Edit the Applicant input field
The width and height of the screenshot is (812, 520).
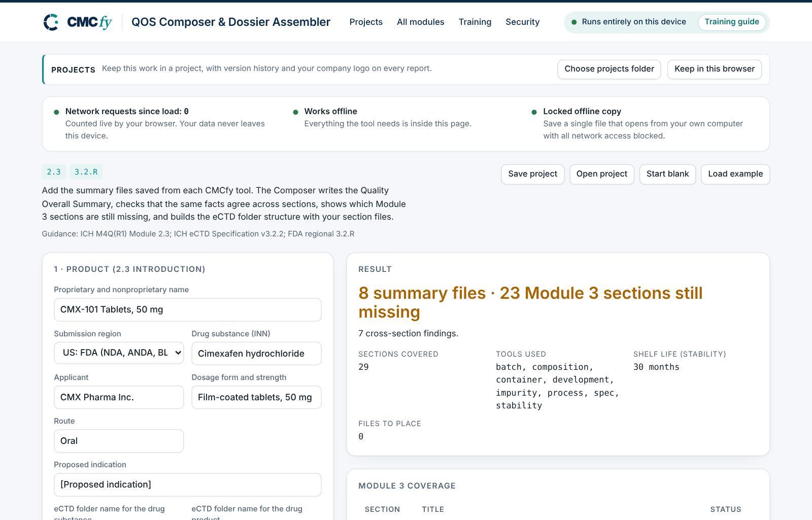pos(119,397)
